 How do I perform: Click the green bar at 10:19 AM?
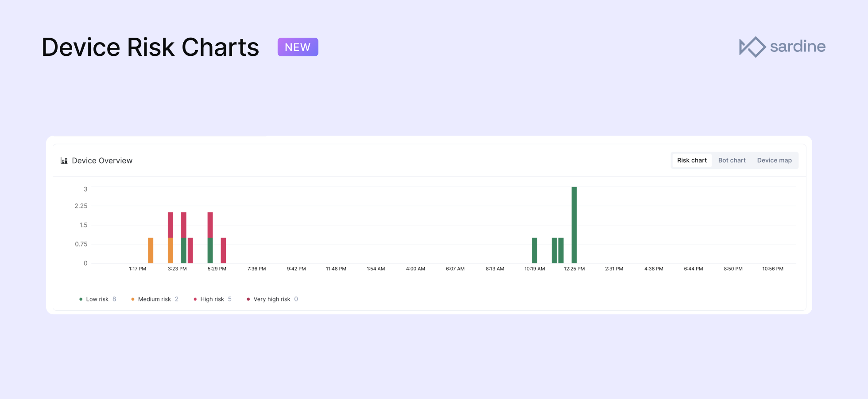tap(535, 250)
